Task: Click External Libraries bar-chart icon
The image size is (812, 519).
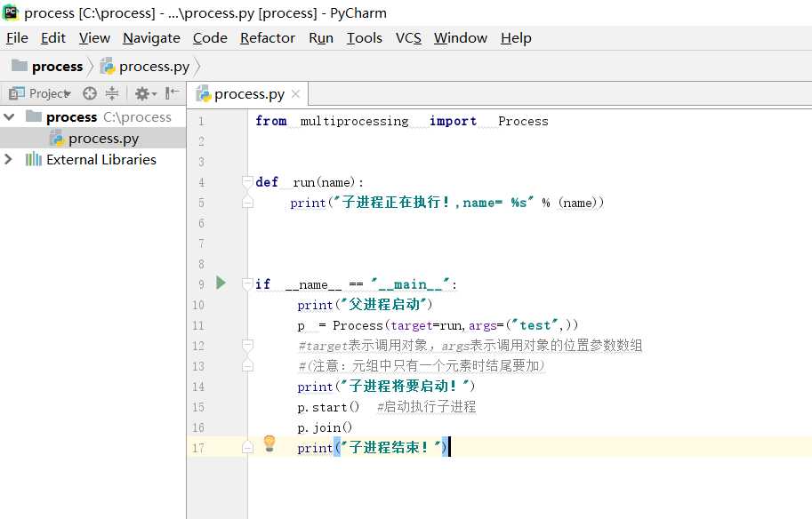Action: pos(34,159)
